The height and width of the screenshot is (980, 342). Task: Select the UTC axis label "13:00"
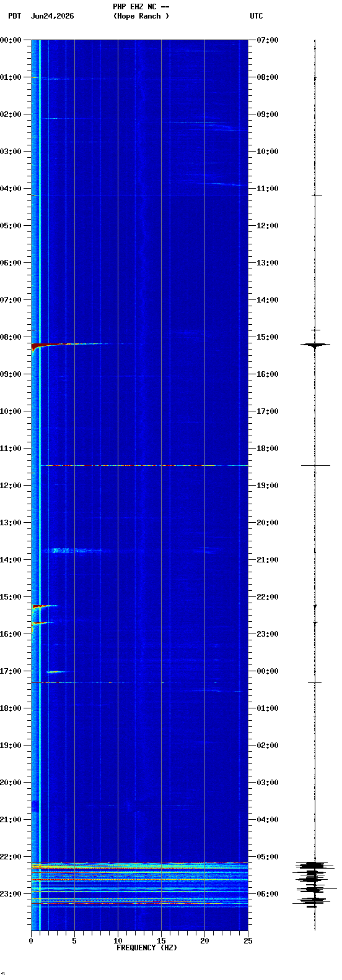coord(268,263)
